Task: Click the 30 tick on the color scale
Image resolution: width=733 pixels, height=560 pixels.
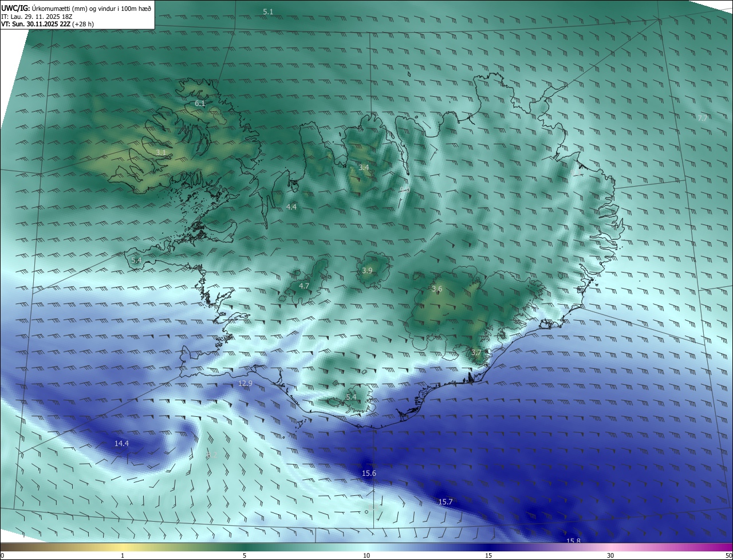Action: tap(610, 555)
